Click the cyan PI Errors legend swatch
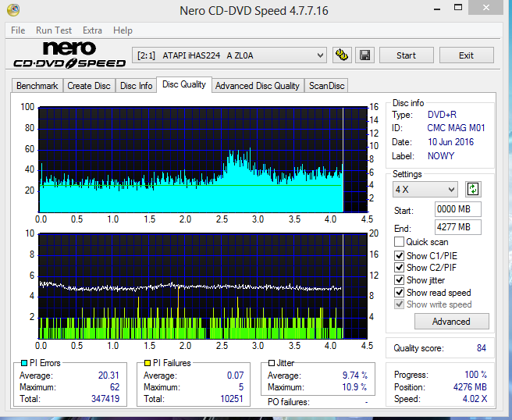The height and width of the screenshot is (420, 512). (24, 363)
